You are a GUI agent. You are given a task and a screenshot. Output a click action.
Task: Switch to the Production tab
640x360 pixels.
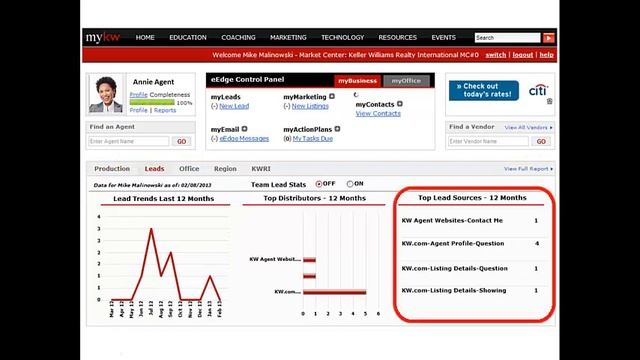112,169
